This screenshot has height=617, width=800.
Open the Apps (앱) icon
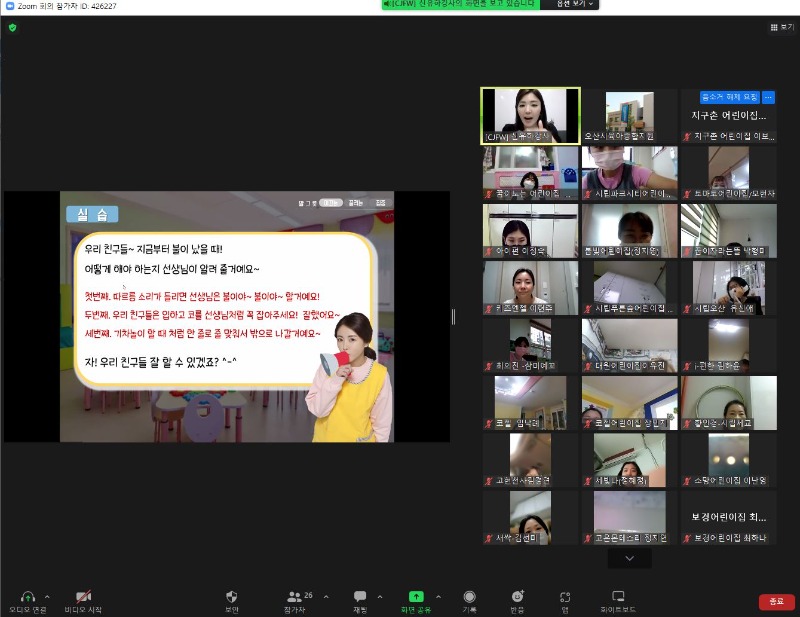(x=565, y=596)
